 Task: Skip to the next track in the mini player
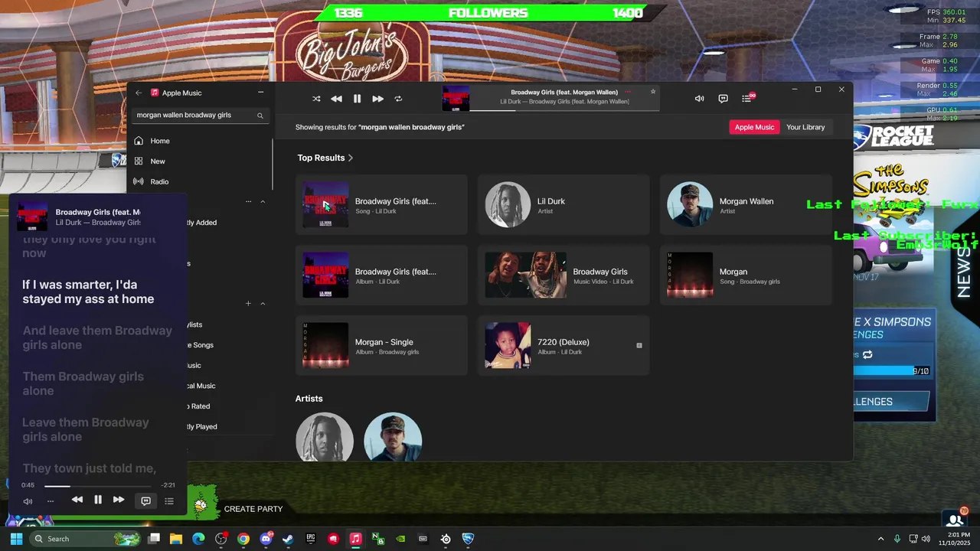tap(119, 500)
